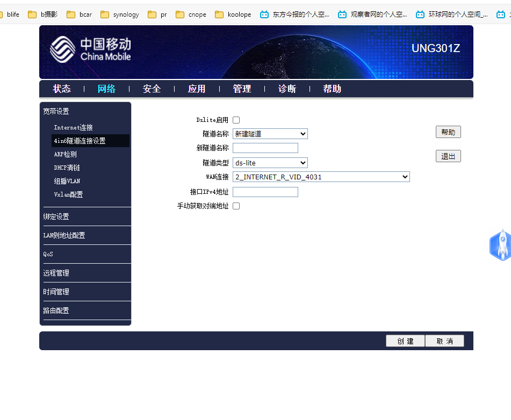Open the 东方今报 bilibili bookmark
Image resolution: width=511 pixels, height=420 pixels.
pyautogui.click(x=294, y=15)
